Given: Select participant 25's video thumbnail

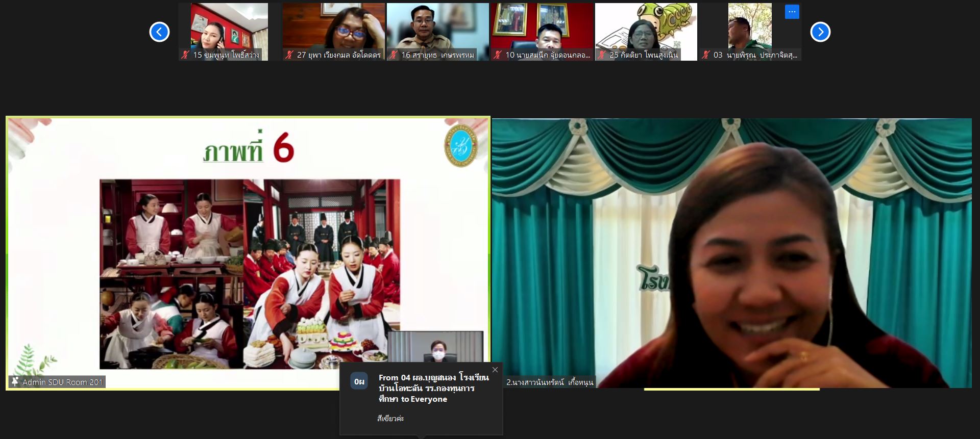Looking at the screenshot, I should click(646, 32).
